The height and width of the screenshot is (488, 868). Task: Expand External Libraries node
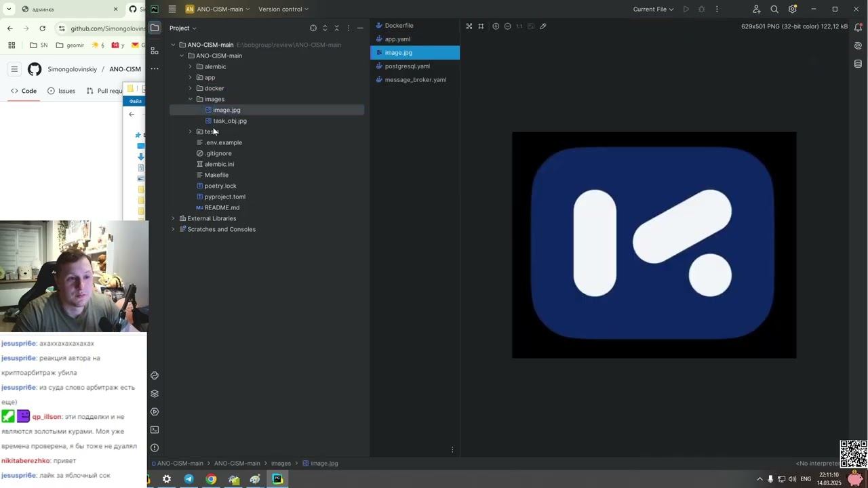coord(173,218)
